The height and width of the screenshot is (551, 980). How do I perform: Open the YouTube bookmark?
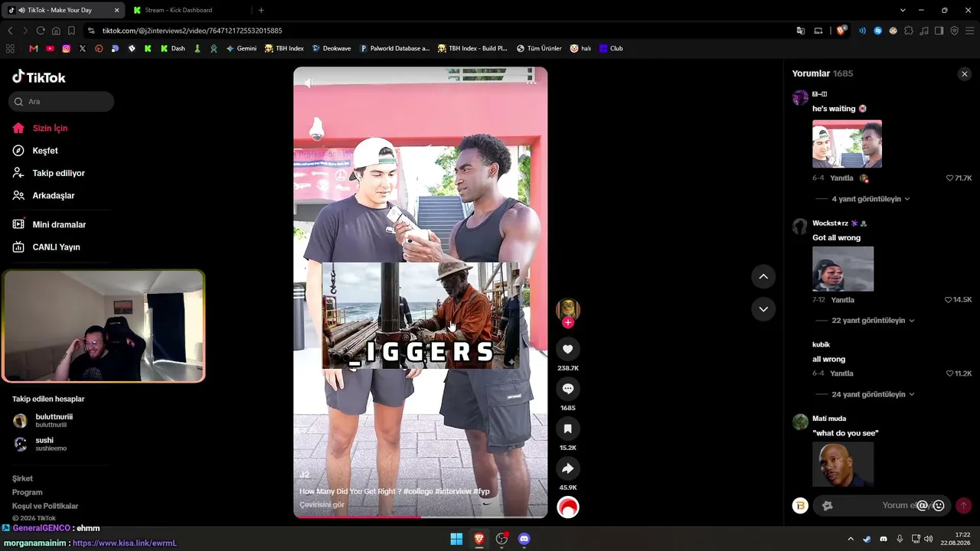pyautogui.click(x=50, y=48)
